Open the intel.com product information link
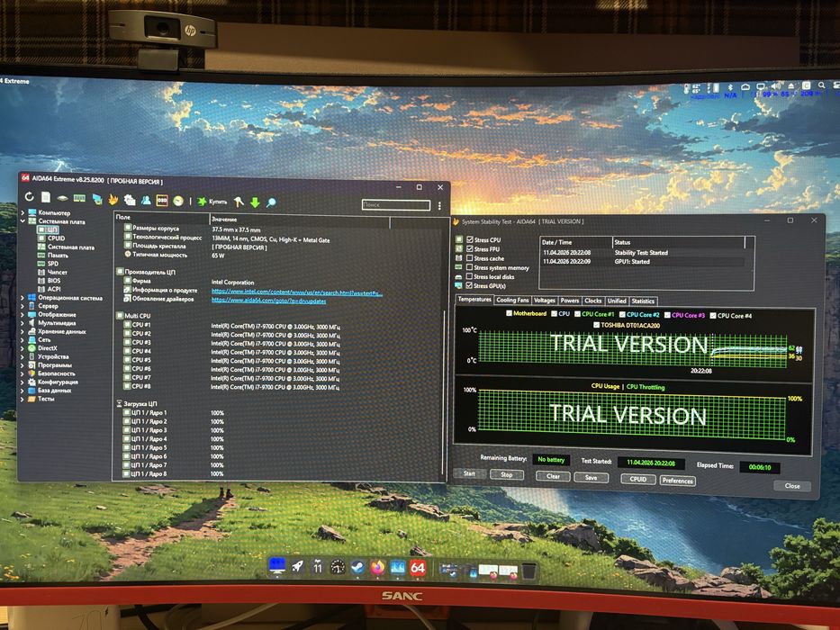Screen dimensions: 840x630 [x=297, y=292]
